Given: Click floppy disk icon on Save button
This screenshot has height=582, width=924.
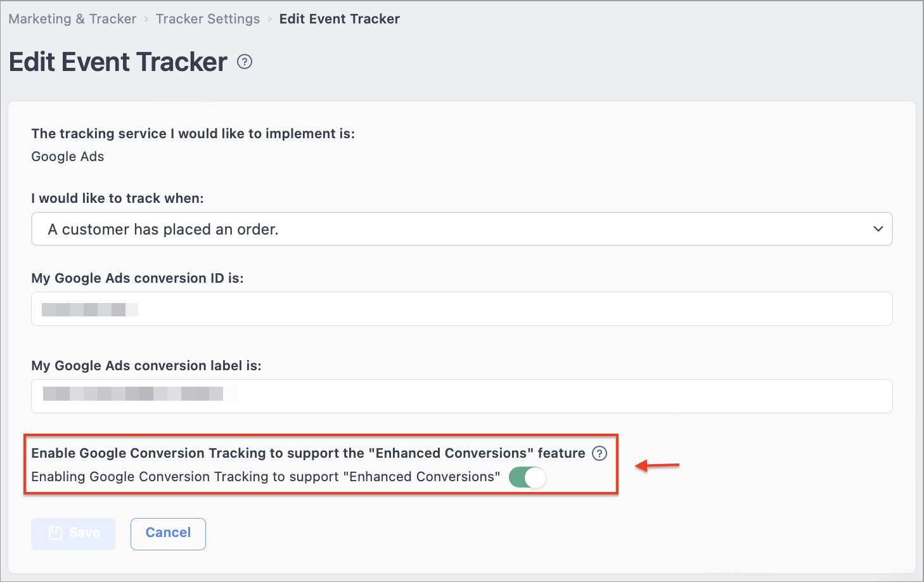Looking at the screenshot, I should (56, 533).
